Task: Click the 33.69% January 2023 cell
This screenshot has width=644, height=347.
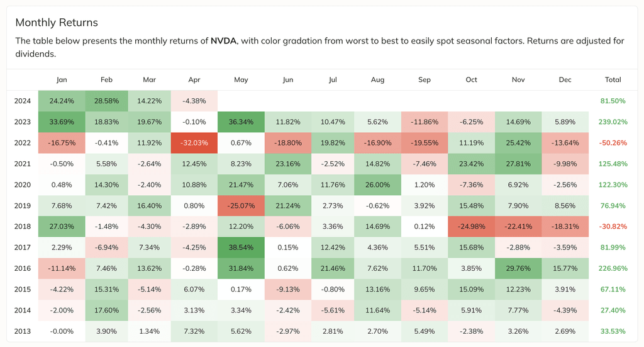Action: [x=62, y=122]
